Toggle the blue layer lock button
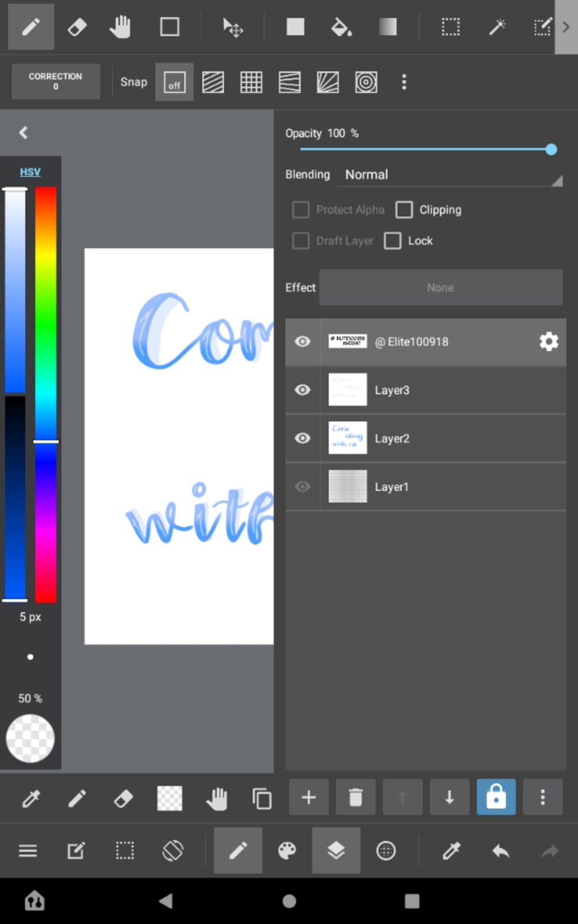578x924 pixels. point(496,797)
